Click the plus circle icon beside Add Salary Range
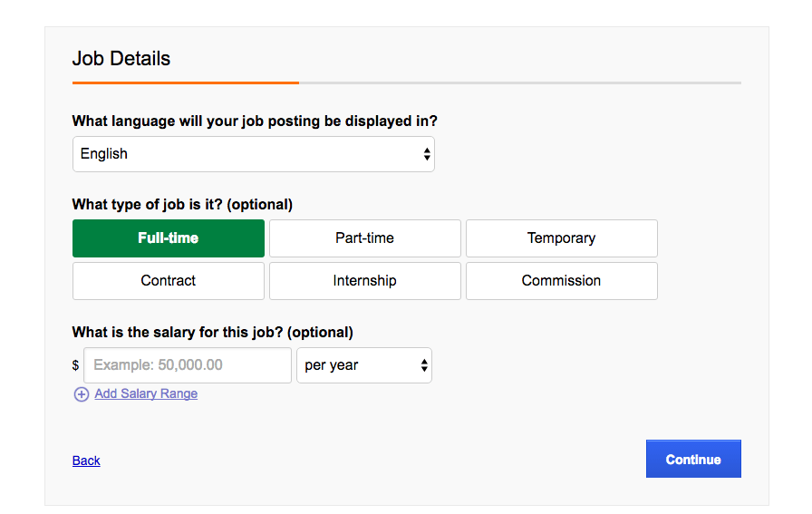This screenshot has height=514, width=812. (82, 394)
